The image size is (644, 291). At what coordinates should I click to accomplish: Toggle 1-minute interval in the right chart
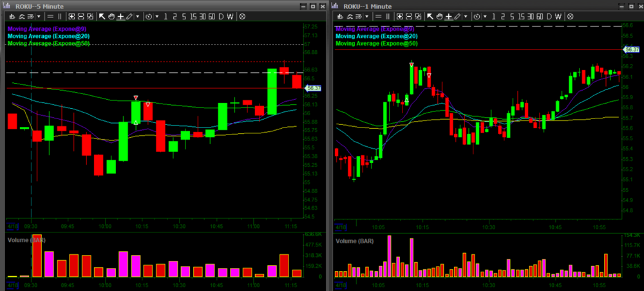tap(493, 16)
